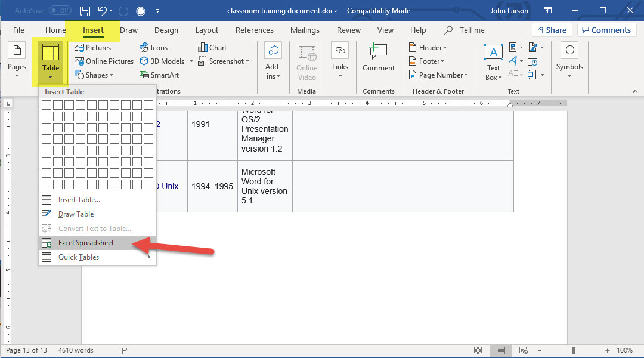Choose Excel Spreadsheet from Table menu
This screenshot has width=644, height=358.
pos(86,243)
